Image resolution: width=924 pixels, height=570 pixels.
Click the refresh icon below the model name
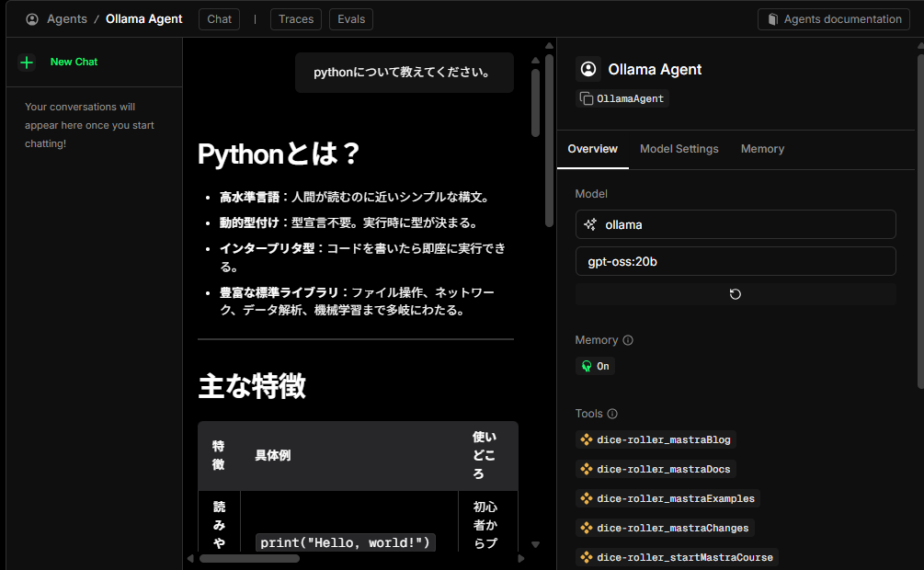click(735, 293)
